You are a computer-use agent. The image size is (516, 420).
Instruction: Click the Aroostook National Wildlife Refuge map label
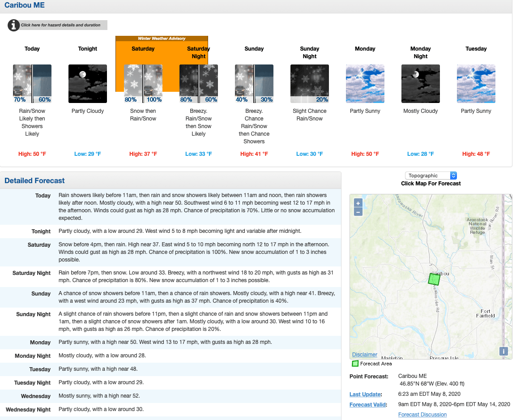click(x=478, y=226)
